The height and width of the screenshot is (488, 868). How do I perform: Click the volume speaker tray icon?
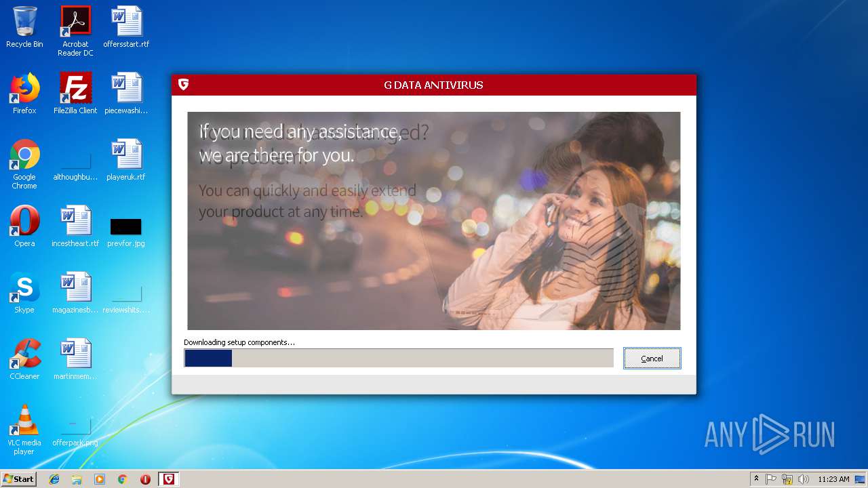(x=804, y=479)
